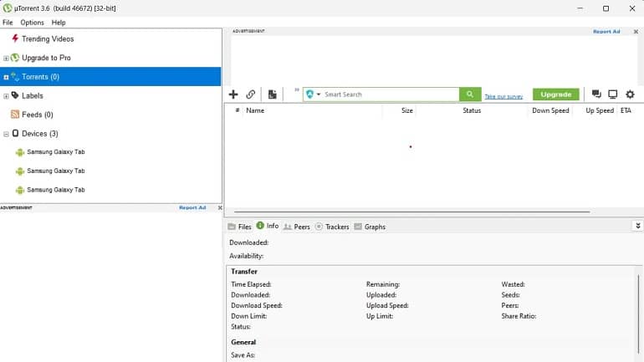Viewport: 644px width, 362px height.
Task: Open the Options menu
Action: [x=32, y=23]
